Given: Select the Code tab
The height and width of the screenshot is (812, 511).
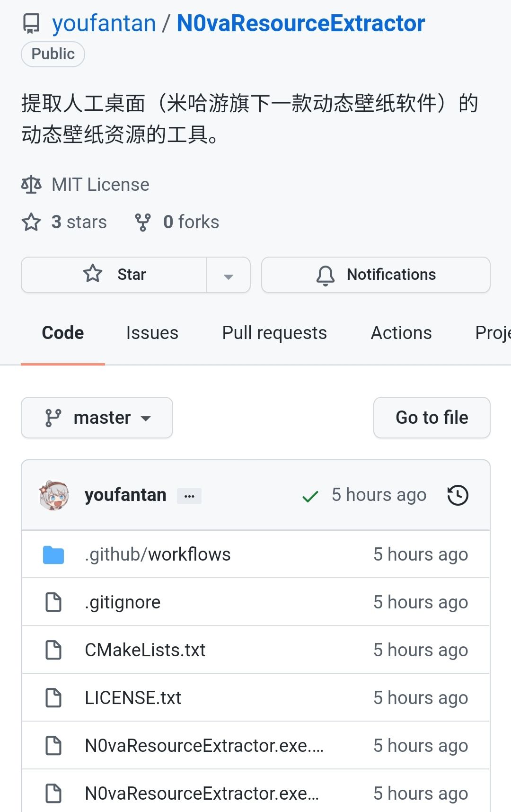Looking at the screenshot, I should [63, 333].
